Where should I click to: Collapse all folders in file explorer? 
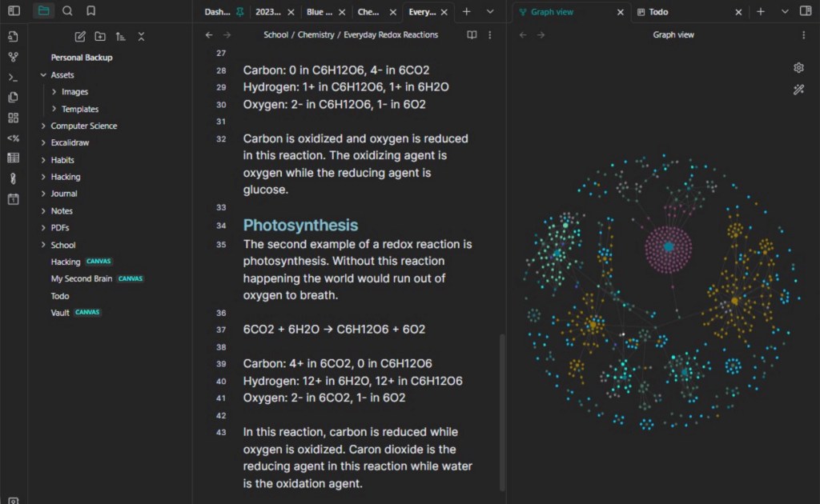141,37
